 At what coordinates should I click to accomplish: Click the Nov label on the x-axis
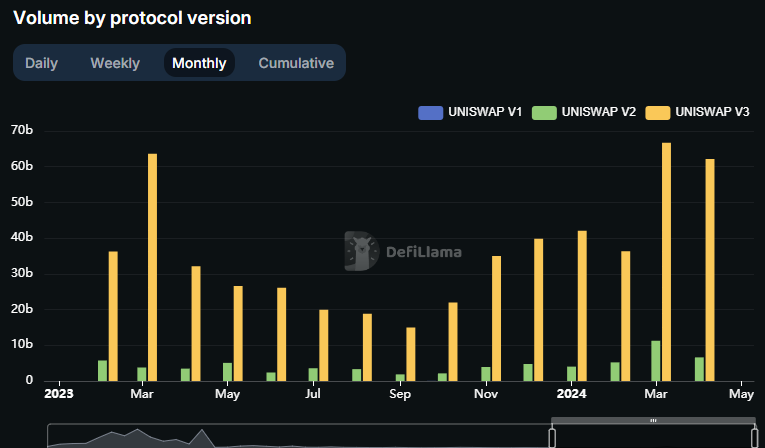pyautogui.click(x=485, y=393)
